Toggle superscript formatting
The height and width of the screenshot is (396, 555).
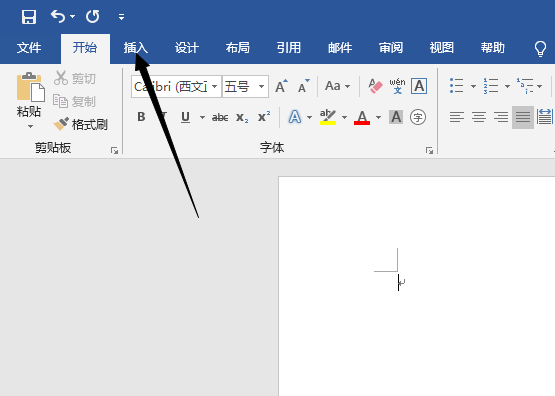click(x=264, y=116)
